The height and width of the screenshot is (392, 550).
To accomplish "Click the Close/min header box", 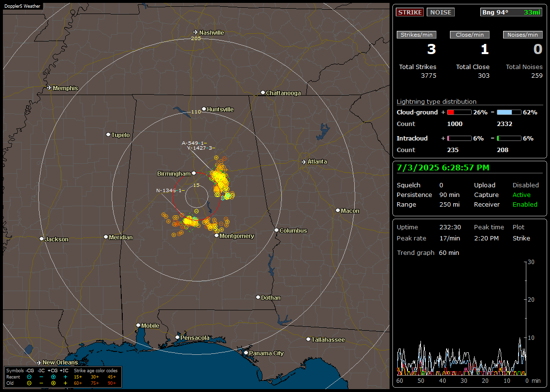I will coord(470,35).
